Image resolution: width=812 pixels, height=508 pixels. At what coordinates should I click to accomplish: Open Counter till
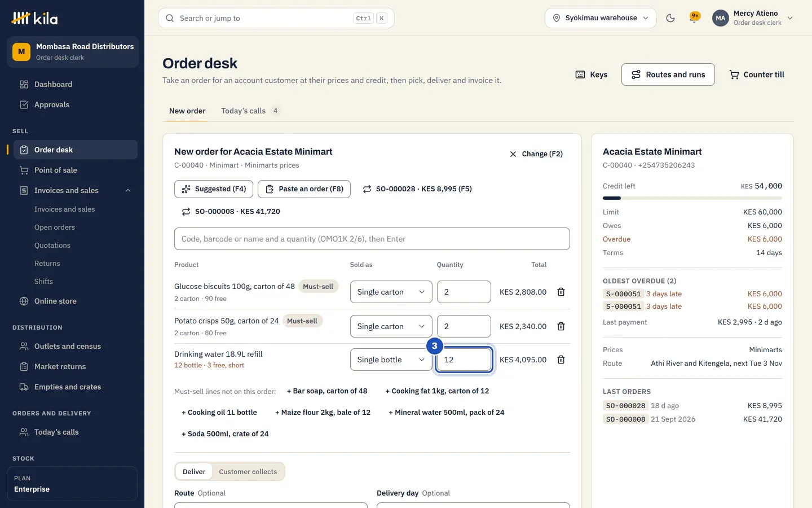coord(757,75)
